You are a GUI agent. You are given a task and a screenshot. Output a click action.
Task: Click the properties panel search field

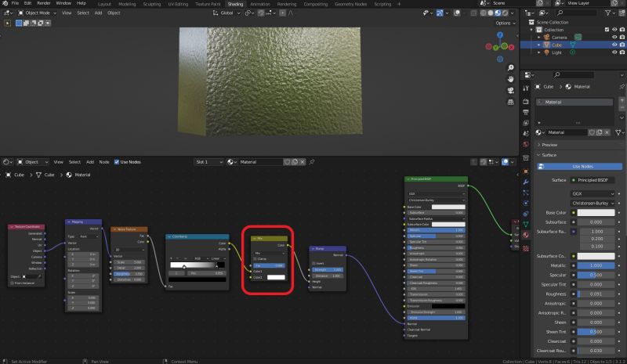click(x=573, y=74)
